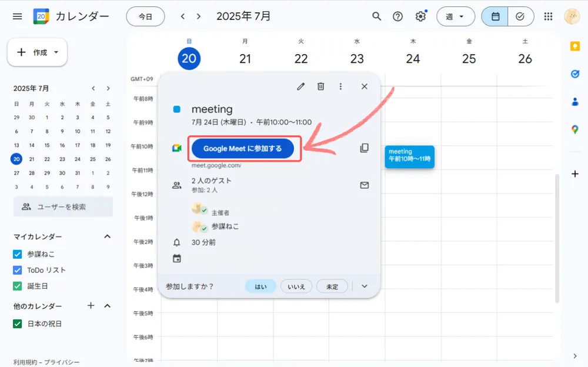Open the 週 view selector dropdown
Screen dimensions: 588x367
(x=456, y=16)
